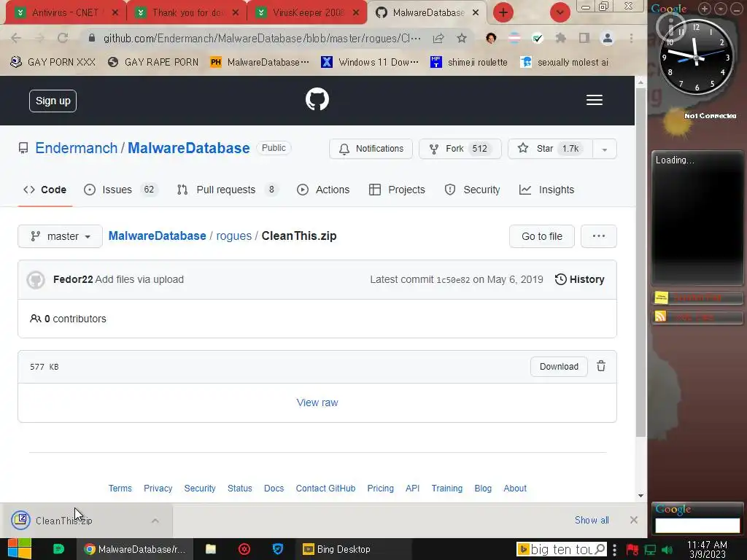Screen dimensions: 747x560
Task: Click the View raw link
Action: (x=317, y=402)
